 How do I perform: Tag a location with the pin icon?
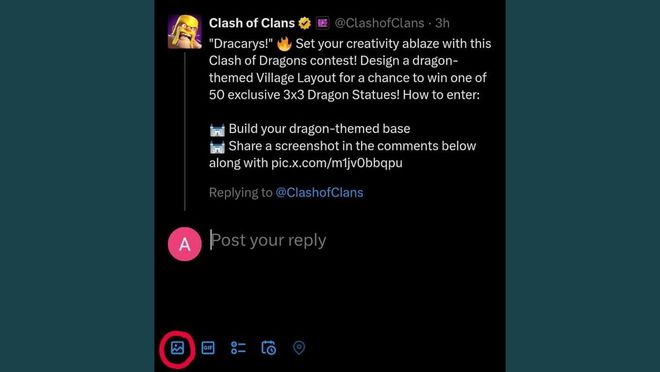(299, 348)
